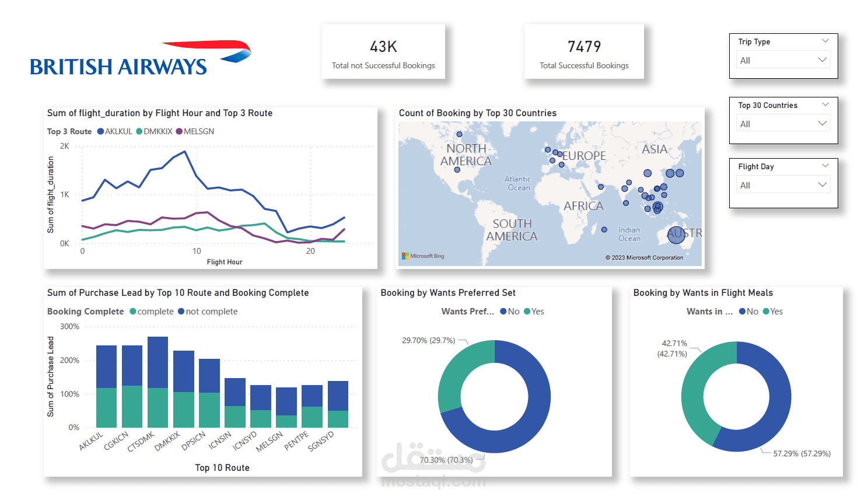Click the 'Top 10 Route' axis title
The height and width of the screenshot is (500, 868).
pos(222,468)
